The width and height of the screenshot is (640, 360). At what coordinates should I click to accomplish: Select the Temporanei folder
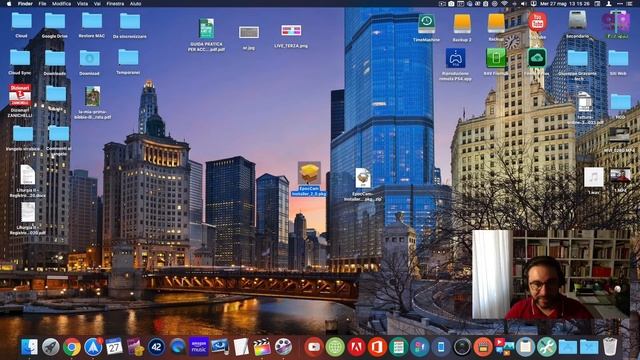(x=128, y=58)
